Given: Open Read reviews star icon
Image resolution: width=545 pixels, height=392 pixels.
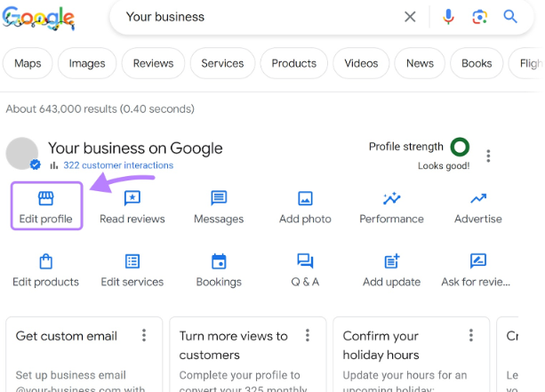Looking at the screenshot, I should click(x=132, y=198).
